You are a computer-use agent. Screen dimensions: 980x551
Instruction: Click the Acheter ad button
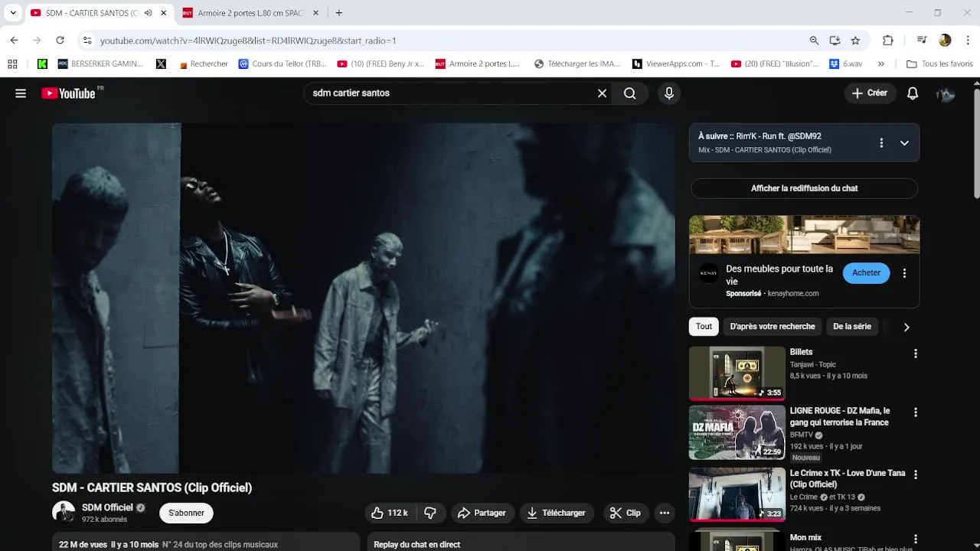[867, 273]
